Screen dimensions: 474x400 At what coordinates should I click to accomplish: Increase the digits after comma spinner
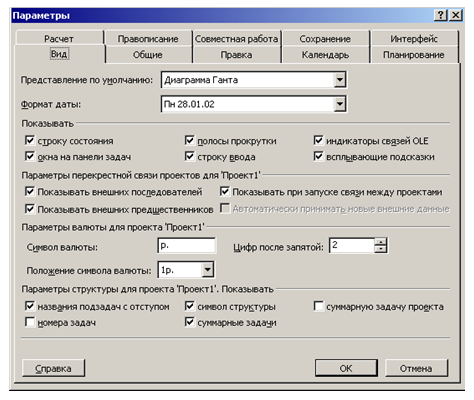[x=380, y=242]
